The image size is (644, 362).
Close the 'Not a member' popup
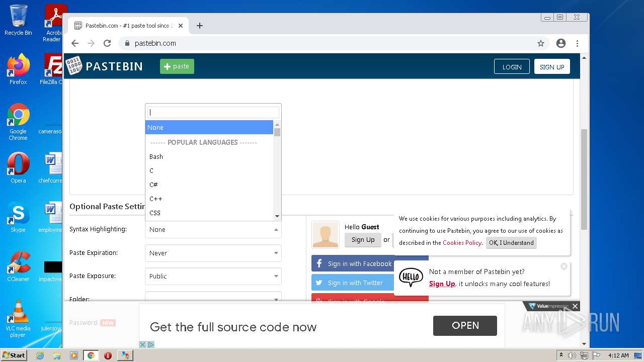coord(564,266)
